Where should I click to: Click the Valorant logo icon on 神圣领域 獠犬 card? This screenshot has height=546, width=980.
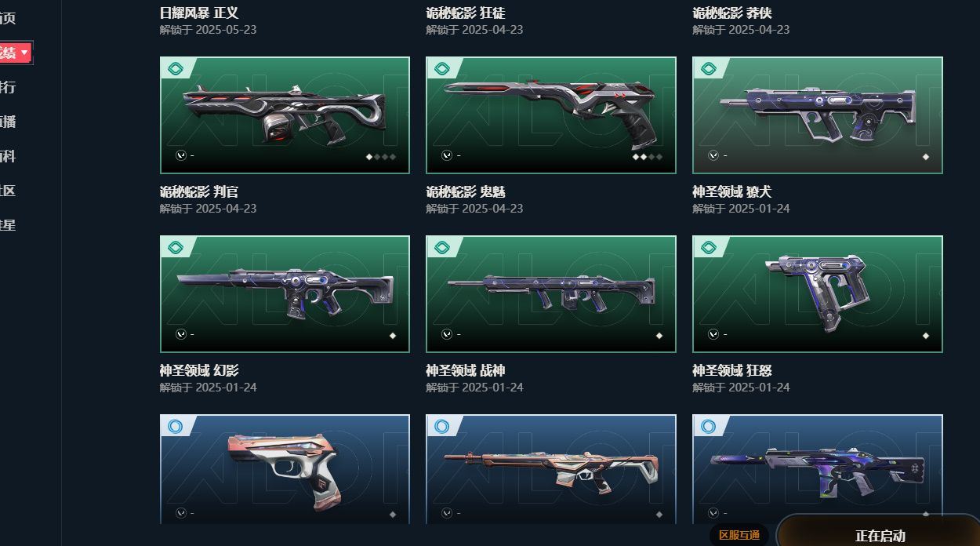click(x=713, y=155)
